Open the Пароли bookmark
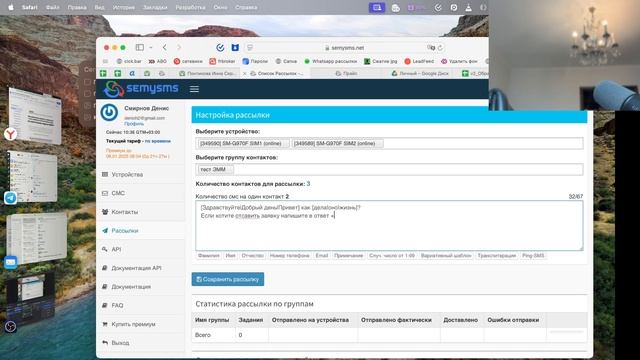Image resolution: width=640 pixels, height=360 pixels. 255,61
